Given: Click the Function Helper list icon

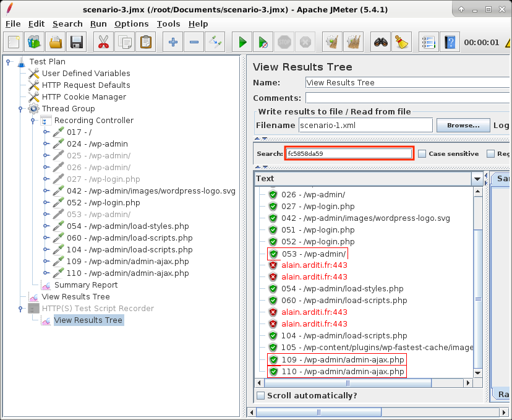Looking at the screenshot, I should (429, 42).
